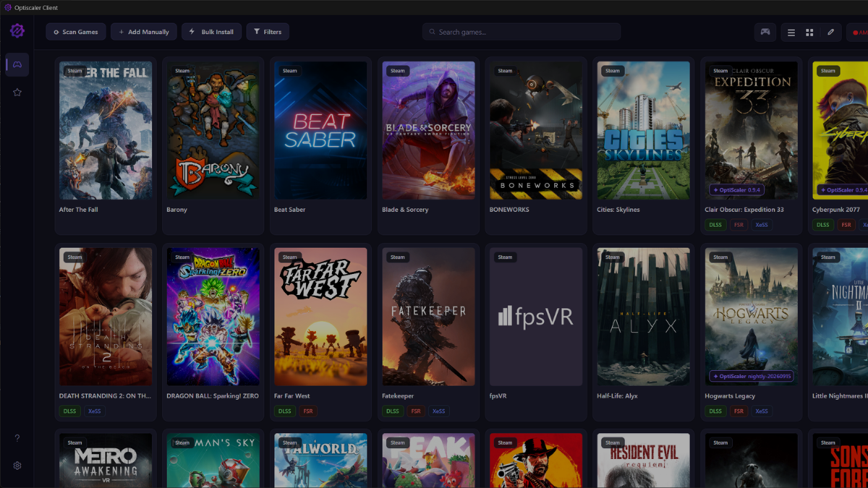868x488 pixels.
Task: Click the pencil edit icon
Action: tap(831, 32)
